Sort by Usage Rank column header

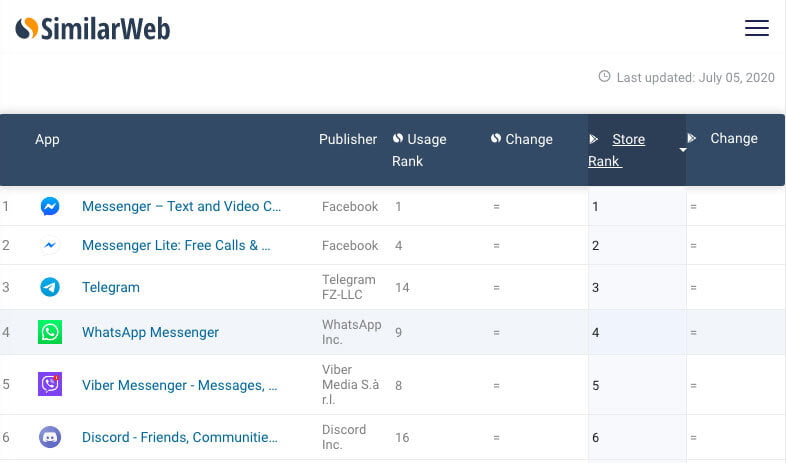point(419,150)
